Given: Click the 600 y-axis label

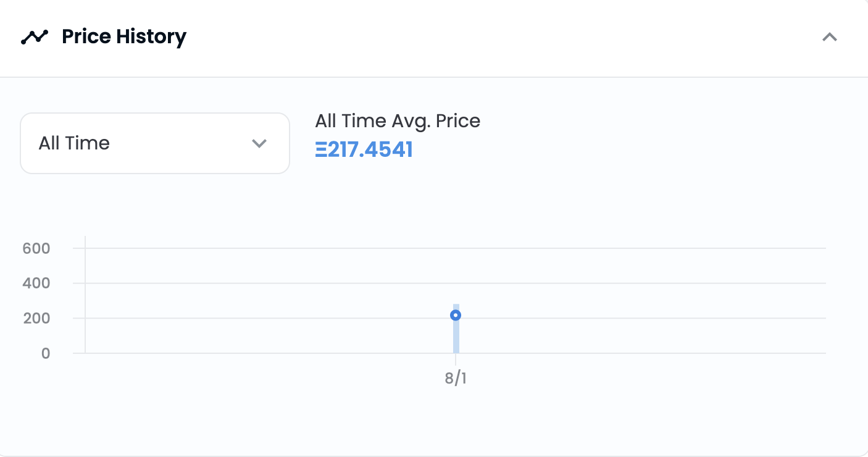Looking at the screenshot, I should pos(36,248).
